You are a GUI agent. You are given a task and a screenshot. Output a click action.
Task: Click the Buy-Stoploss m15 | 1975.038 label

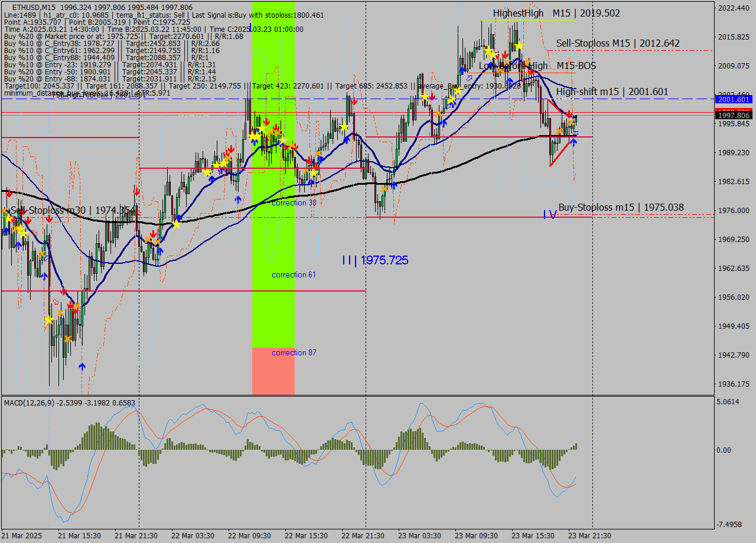click(x=621, y=207)
